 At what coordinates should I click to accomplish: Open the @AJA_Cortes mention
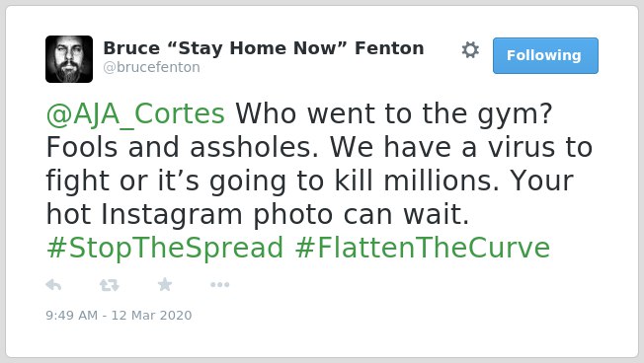(x=135, y=113)
